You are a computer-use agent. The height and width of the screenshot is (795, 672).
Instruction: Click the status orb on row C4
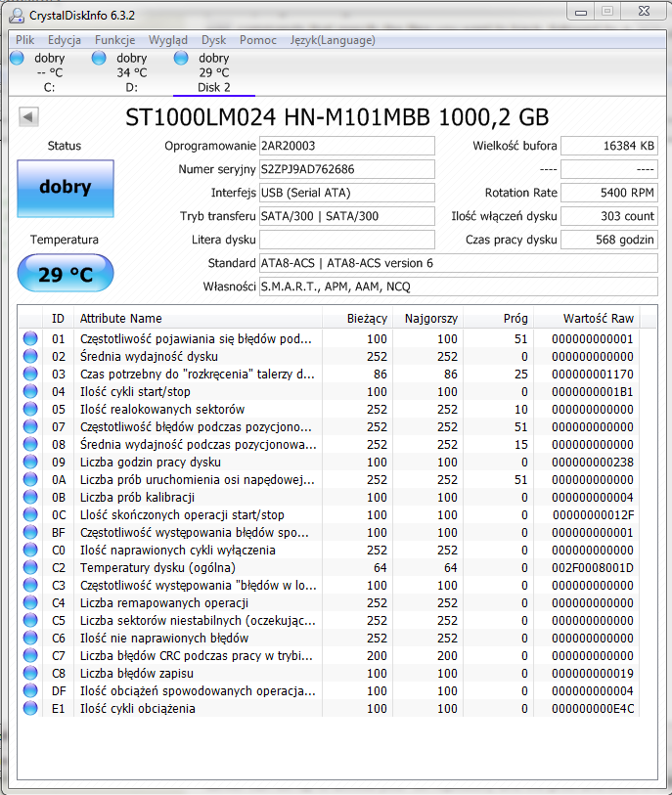[x=30, y=602]
